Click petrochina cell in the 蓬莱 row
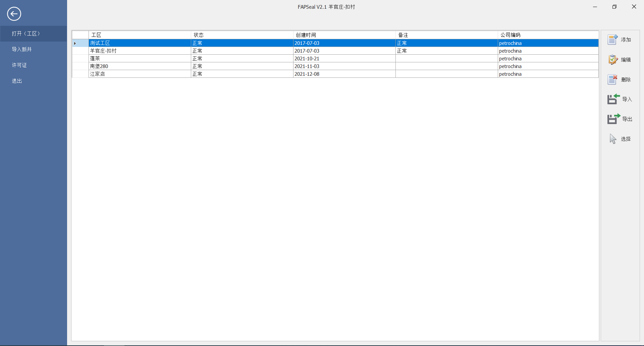 [548, 58]
